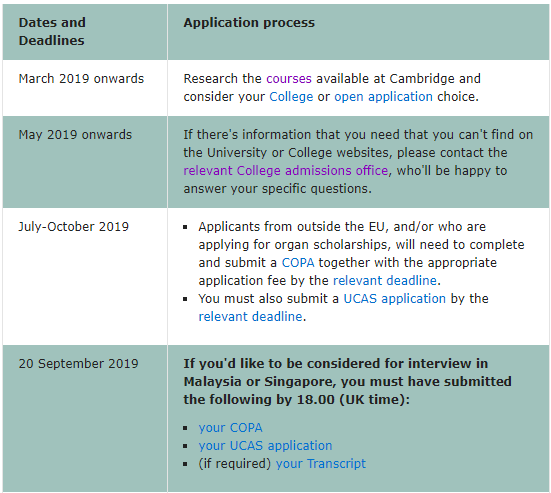The image size is (551, 493).
Task: Click the '20 September 2019' date cell
Action: pos(78,363)
